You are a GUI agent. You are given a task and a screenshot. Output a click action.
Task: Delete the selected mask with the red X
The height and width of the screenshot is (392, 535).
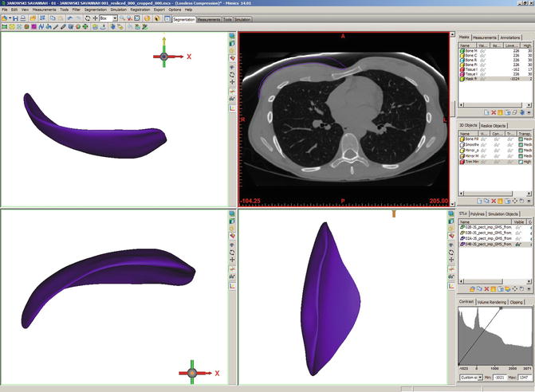pyautogui.click(x=494, y=112)
